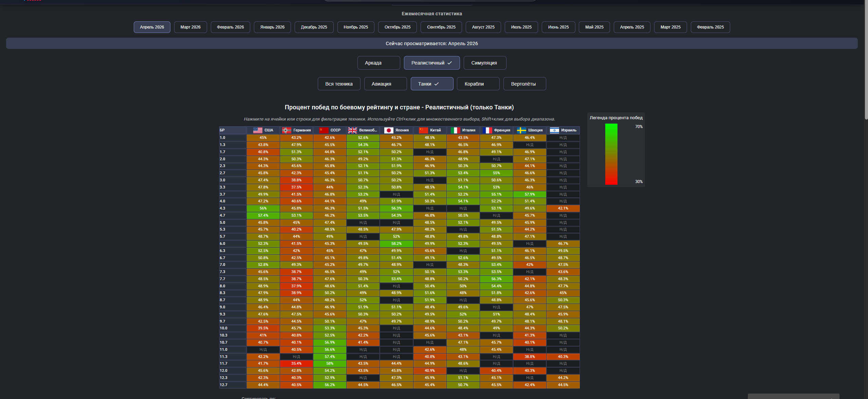Show Вся техника statistics
Screen dimensions: 868x399
pyautogui.click(x=339, y=84)
